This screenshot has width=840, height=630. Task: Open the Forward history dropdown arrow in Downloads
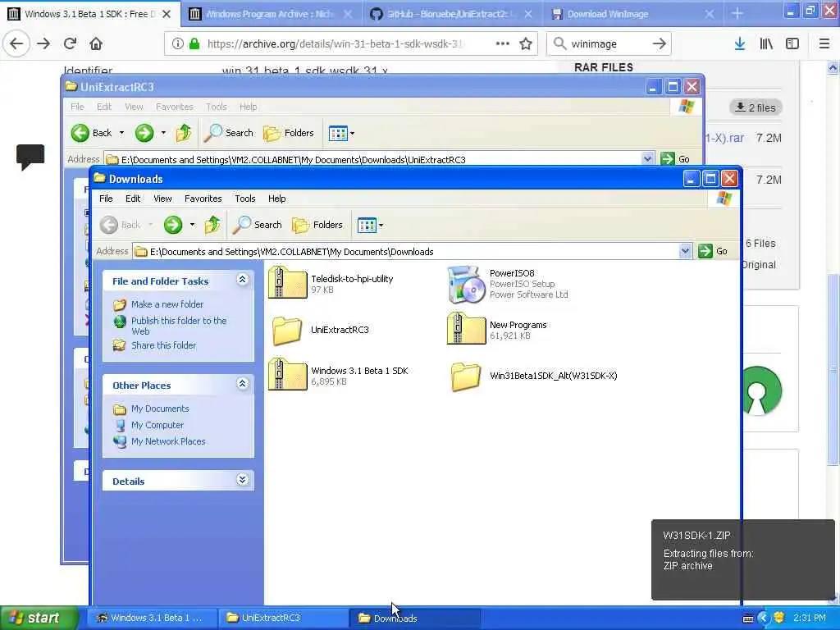click(192, 225)
